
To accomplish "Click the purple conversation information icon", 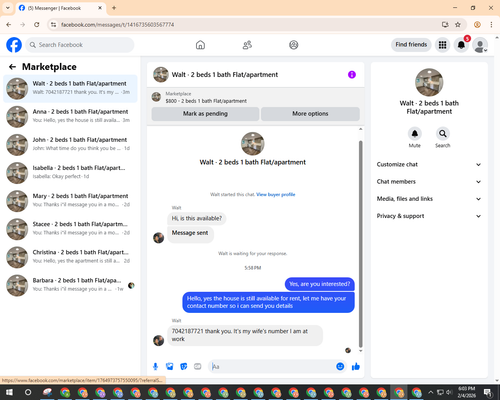I will coord(352,75).
